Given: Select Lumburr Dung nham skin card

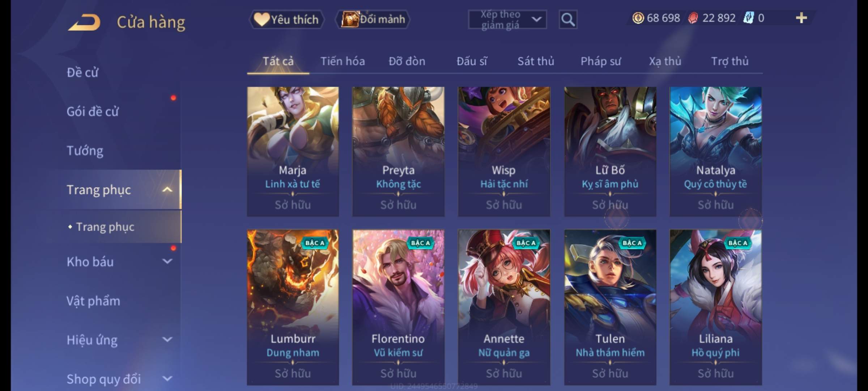Looking at the screenshot, I should [x=293, y=307].
